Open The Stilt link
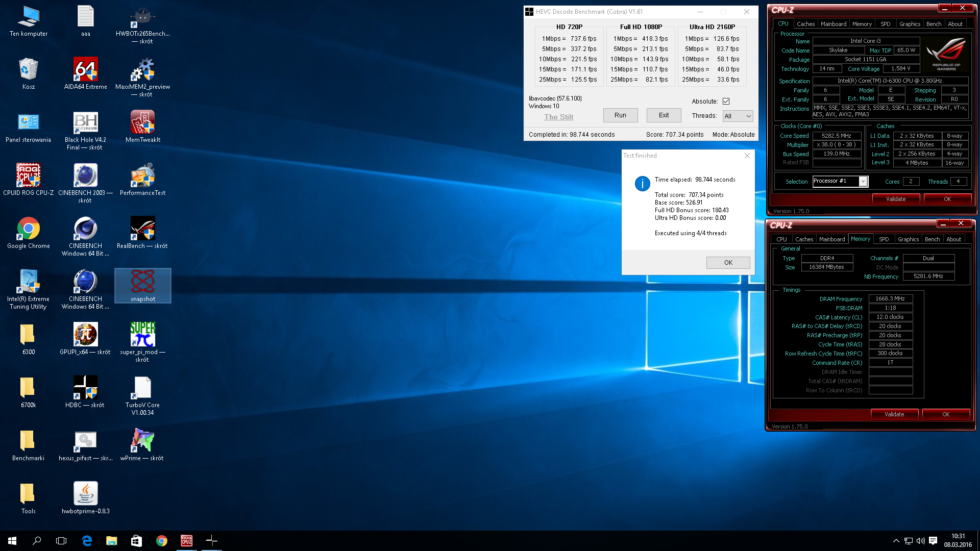The image size is (980, 551). click(x=558, y=117)
